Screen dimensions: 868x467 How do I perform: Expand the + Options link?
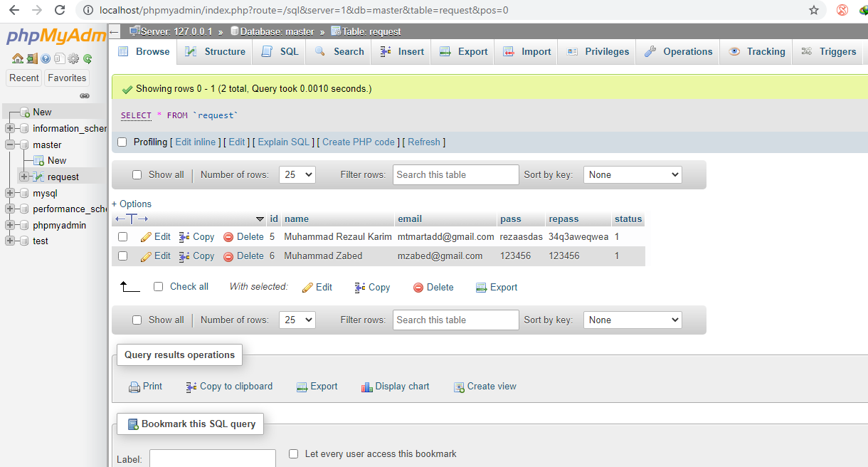pos(132,204)
